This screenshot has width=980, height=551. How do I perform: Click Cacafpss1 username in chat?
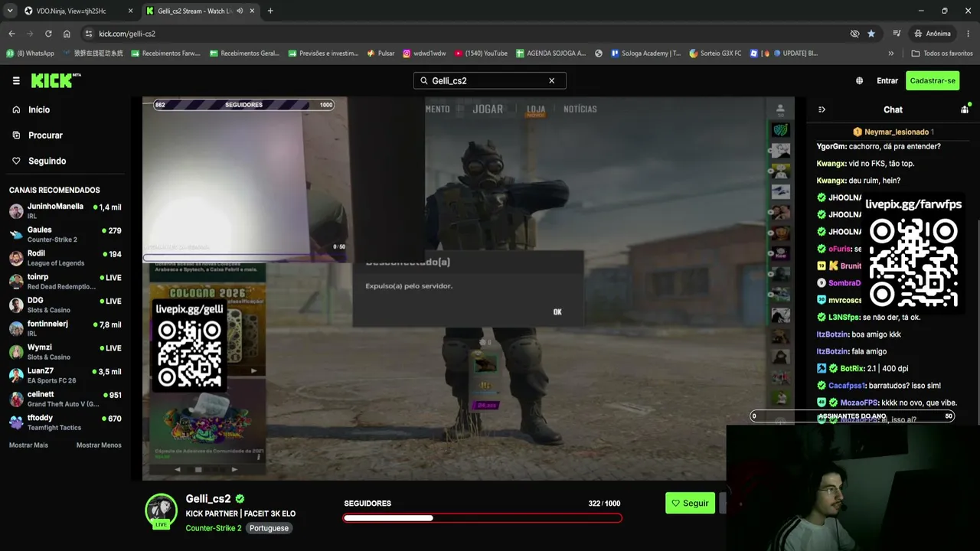click(x=846, y=386)
